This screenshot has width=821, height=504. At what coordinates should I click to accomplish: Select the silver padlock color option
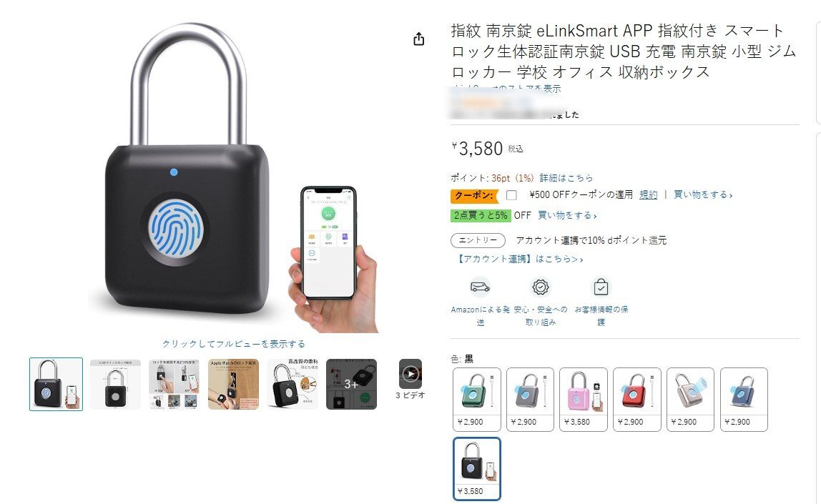click(x=690, y=400)
